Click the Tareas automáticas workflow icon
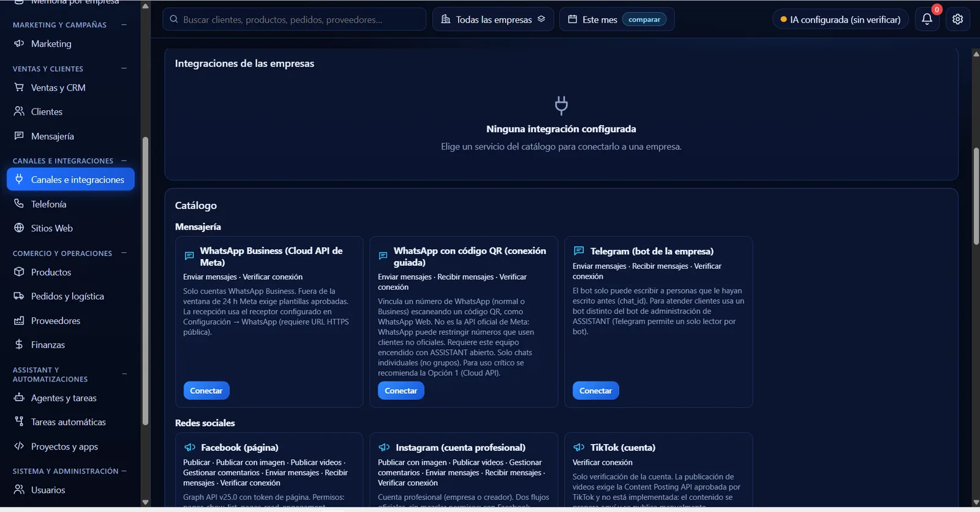Viewport: 980px width, 512px height. 19,421
